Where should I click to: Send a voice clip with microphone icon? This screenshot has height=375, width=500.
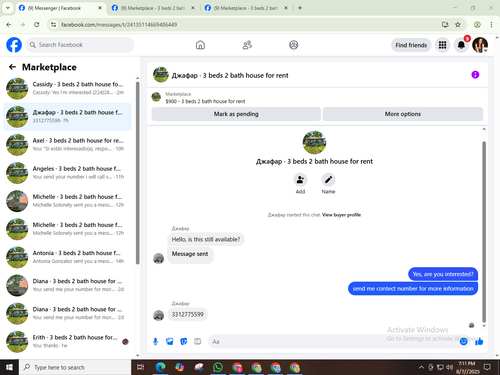pyautogui.click(x=155, y=341)
